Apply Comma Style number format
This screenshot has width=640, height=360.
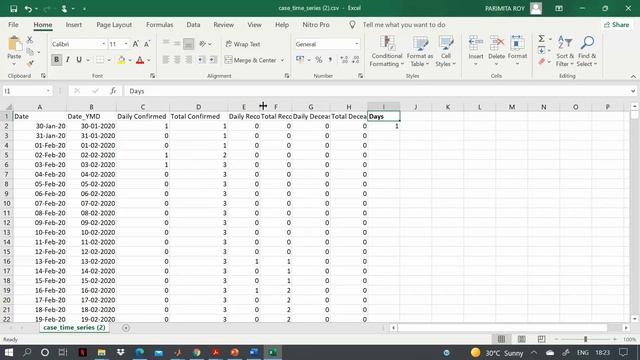click(330, 60)
